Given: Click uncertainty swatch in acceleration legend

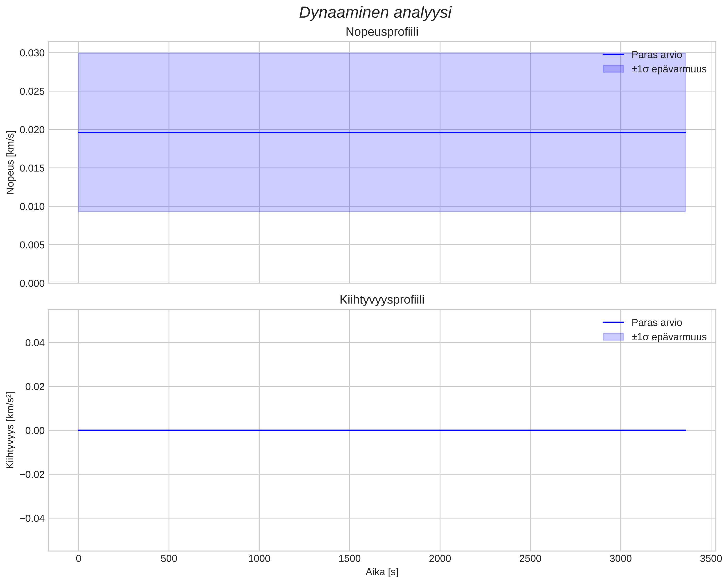Looking at the screenshot, I should pos(613,337).
